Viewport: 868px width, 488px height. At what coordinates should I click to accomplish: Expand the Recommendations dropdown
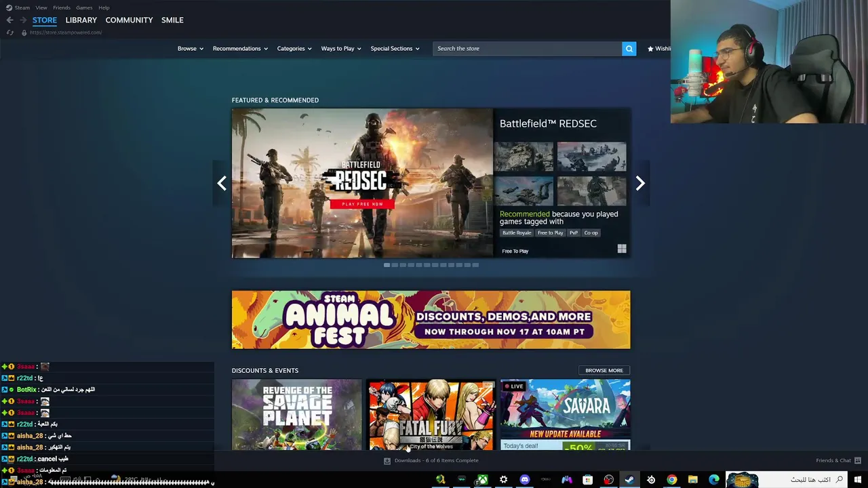click(240, 49)
